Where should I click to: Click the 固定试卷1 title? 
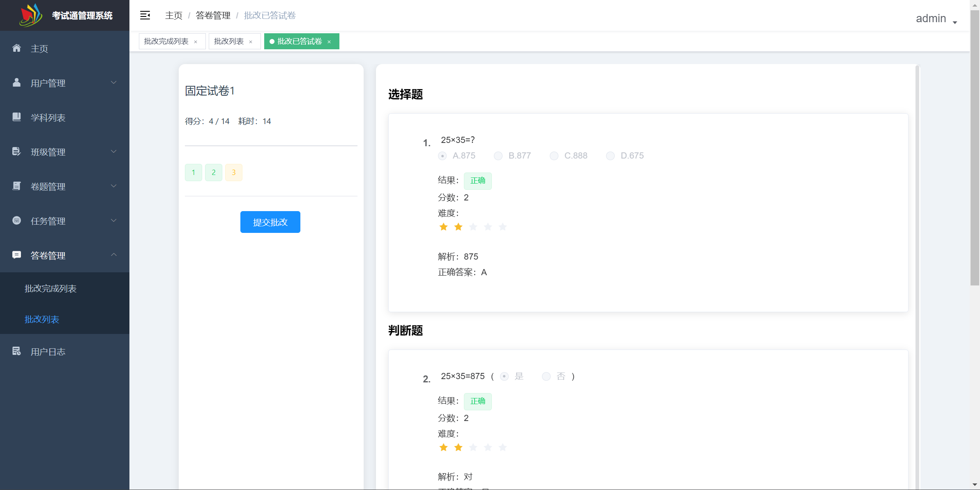[x=210, y=91]
